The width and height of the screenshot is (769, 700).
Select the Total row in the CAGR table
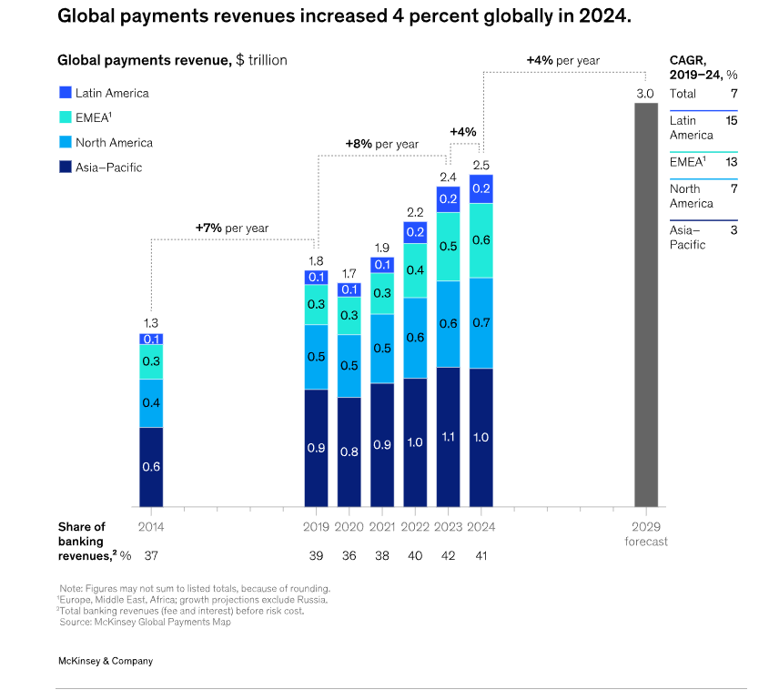[703, 94]
